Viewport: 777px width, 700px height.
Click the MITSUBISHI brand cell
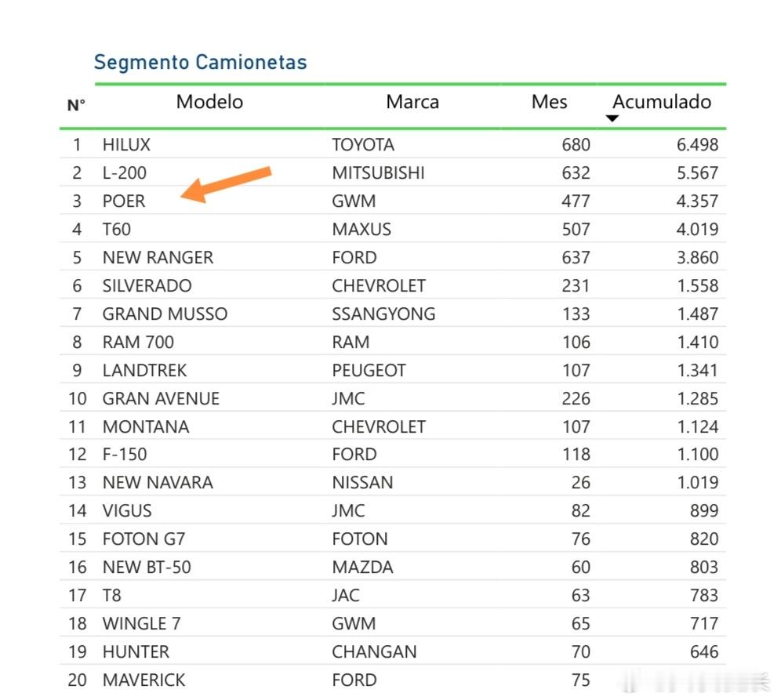tap(378, 173)
